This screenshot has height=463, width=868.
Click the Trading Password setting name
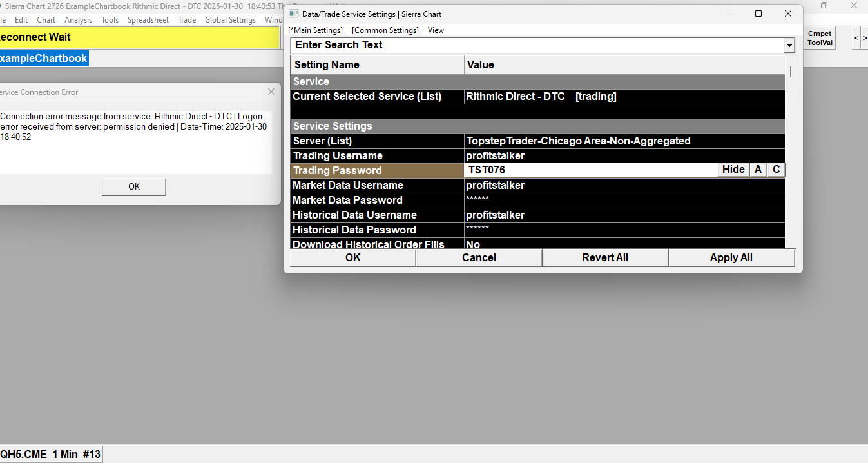tap(377, 170)
